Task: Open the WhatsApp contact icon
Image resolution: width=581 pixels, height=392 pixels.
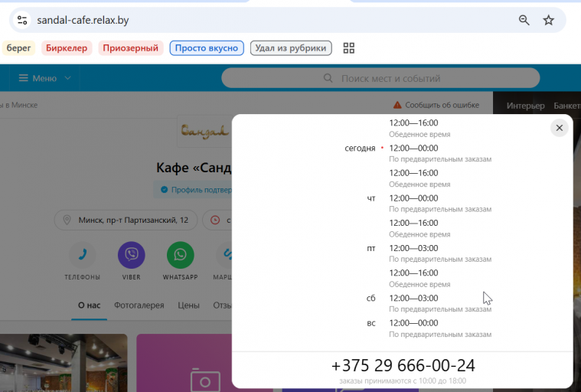Action: [180, 255]
